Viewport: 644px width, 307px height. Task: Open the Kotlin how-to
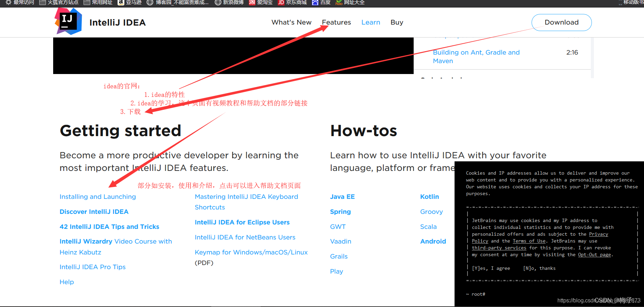(430, 197)
